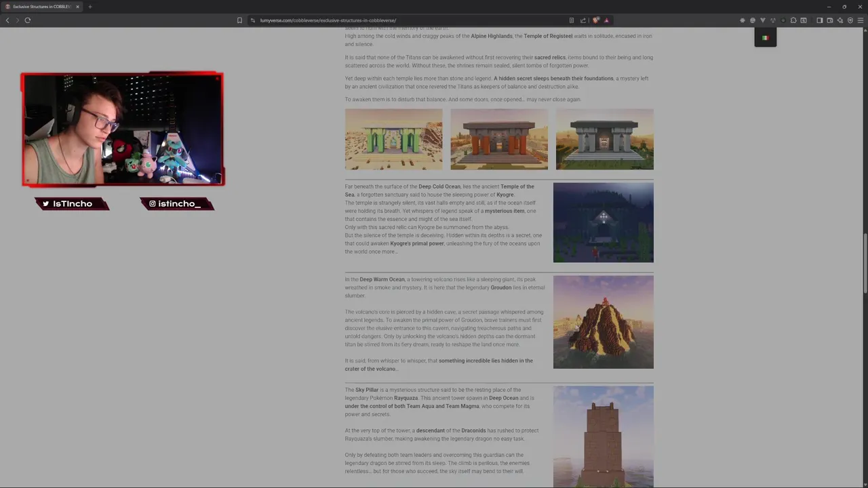The width and height of the screenshot is (868, 488).
Task: Toggle the browser sidebar panel icon
Action: click(819, 20)
